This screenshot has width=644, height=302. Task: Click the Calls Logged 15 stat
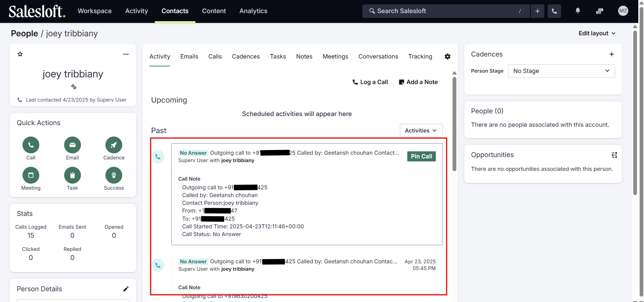(x=31, y=231)
